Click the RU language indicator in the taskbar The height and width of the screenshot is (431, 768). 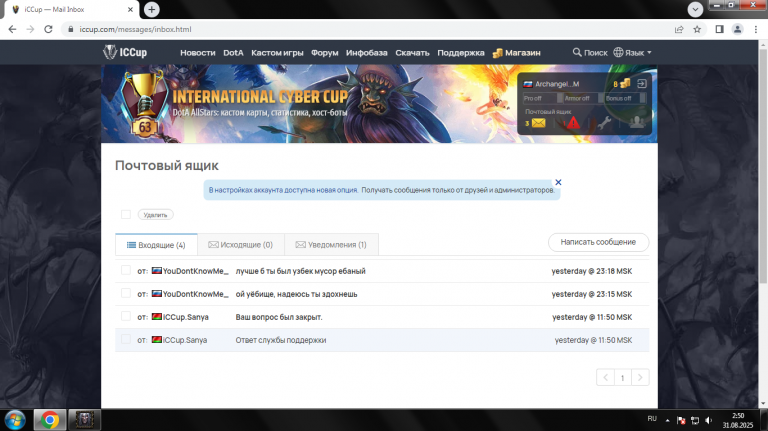coord(652,419)
